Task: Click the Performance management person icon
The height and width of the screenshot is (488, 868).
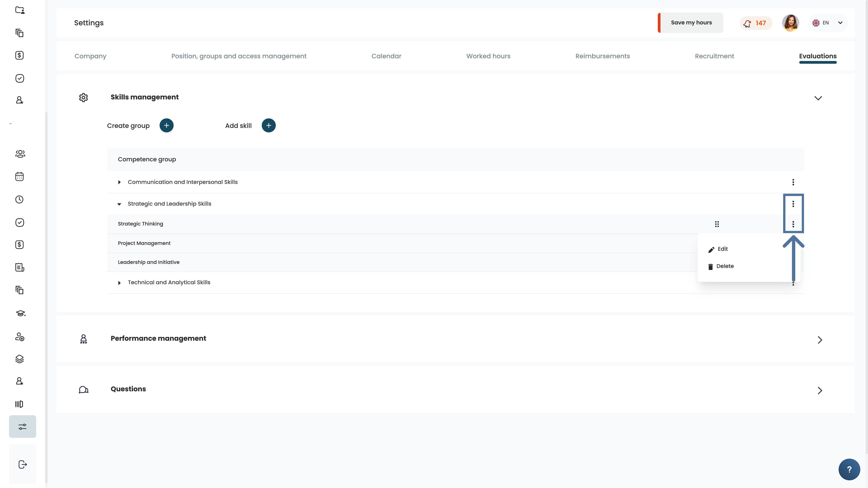Action: 84,339
